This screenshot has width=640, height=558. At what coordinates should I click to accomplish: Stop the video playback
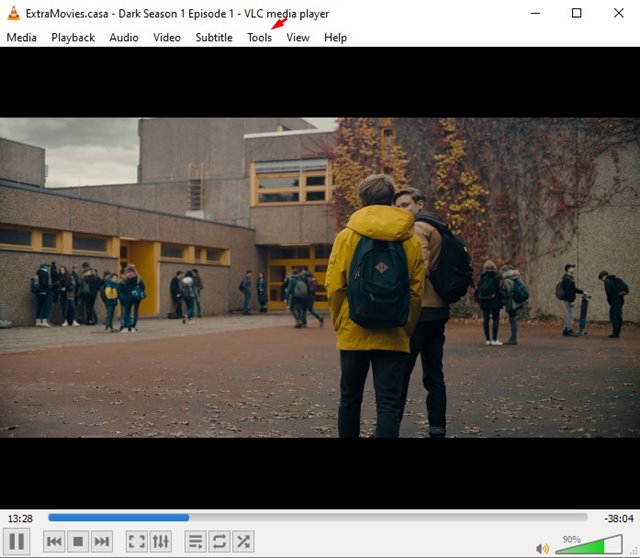tap(78, 541)
